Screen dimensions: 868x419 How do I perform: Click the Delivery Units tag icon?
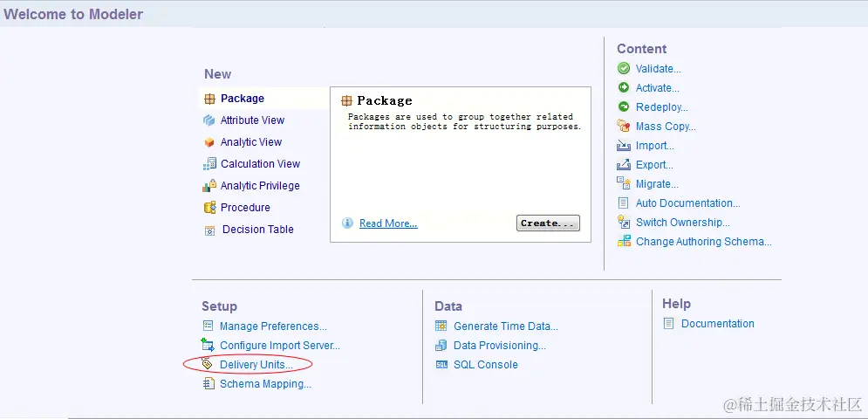click(x=208, y=364)
